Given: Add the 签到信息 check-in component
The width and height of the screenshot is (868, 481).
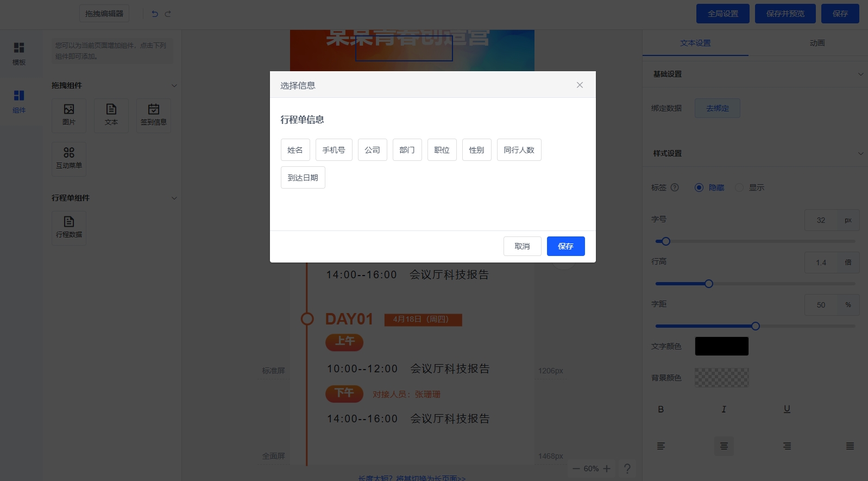Looking at the screenshot, I should [154, 115].
